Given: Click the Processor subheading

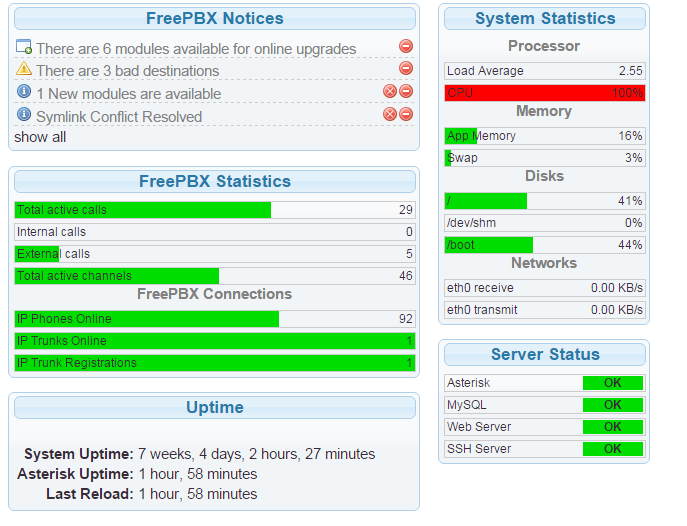Looking at the screenshot, I should click(544, 46).
